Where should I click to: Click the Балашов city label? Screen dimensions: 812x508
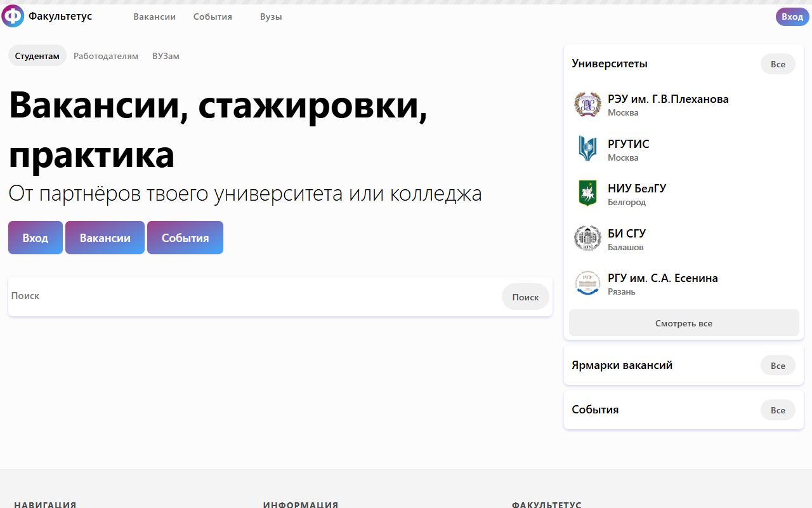[x=625, y=247]
